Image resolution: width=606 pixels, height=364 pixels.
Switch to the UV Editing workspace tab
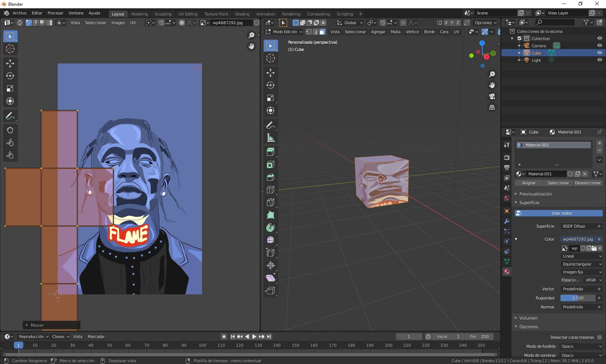(x=188, y=14)
